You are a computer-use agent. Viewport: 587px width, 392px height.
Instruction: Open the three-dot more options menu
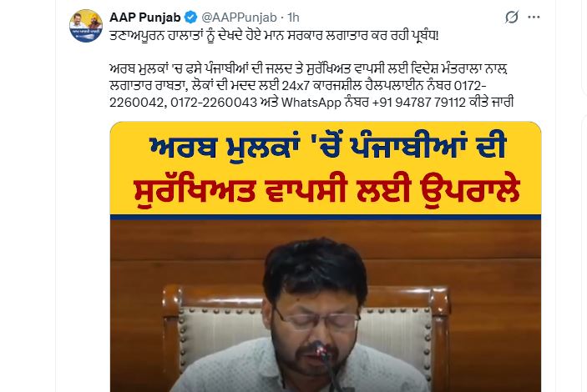[x=534, y=18]
